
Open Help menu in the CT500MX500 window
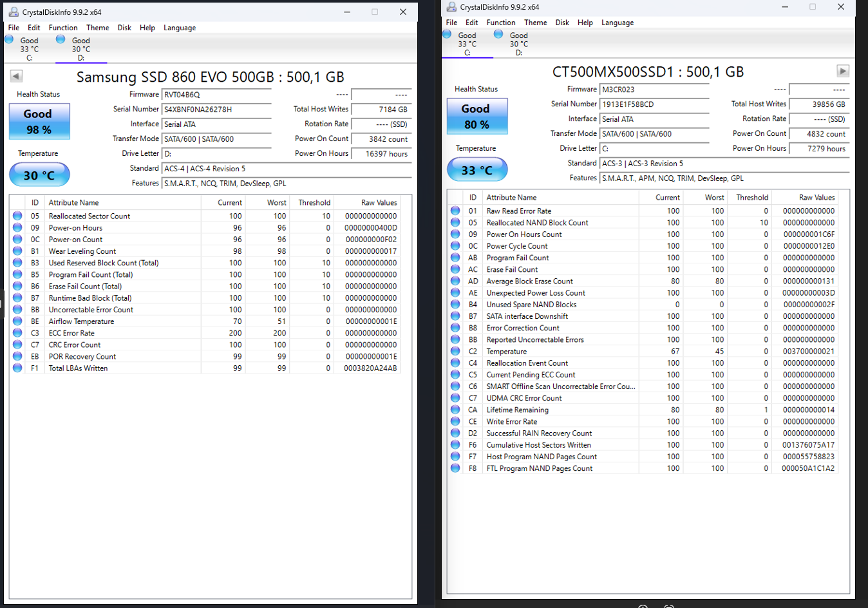585,23
